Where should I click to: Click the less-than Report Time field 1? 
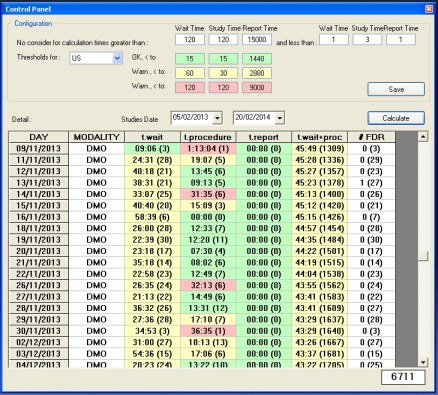tap(401, 40)
